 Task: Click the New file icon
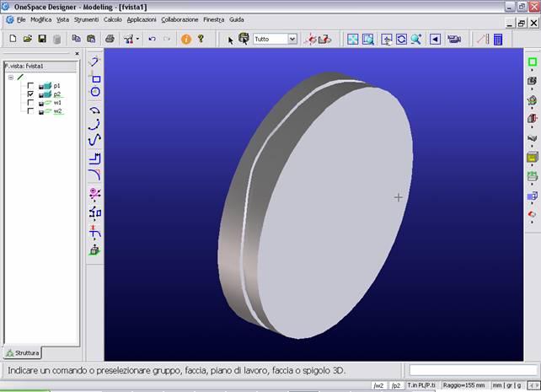[13, 39]
